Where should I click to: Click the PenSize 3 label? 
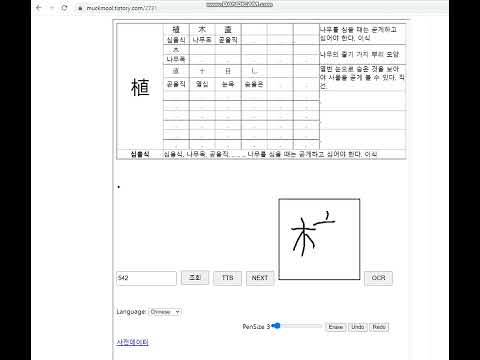click(x=256, y=327)
